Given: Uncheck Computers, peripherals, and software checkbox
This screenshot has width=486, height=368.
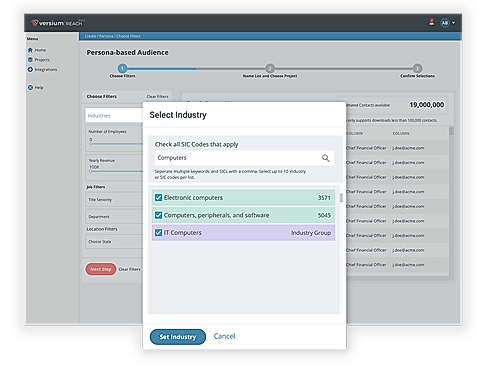Looking at the screenshot, I should [158, 215].
